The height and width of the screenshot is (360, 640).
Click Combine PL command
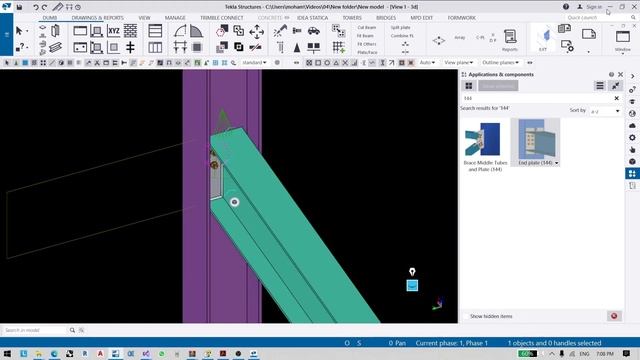402,36
